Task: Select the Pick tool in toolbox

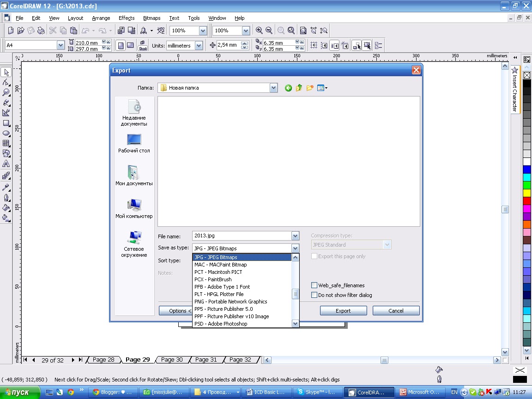Action: pyautogui.click(x=6, y=72)
